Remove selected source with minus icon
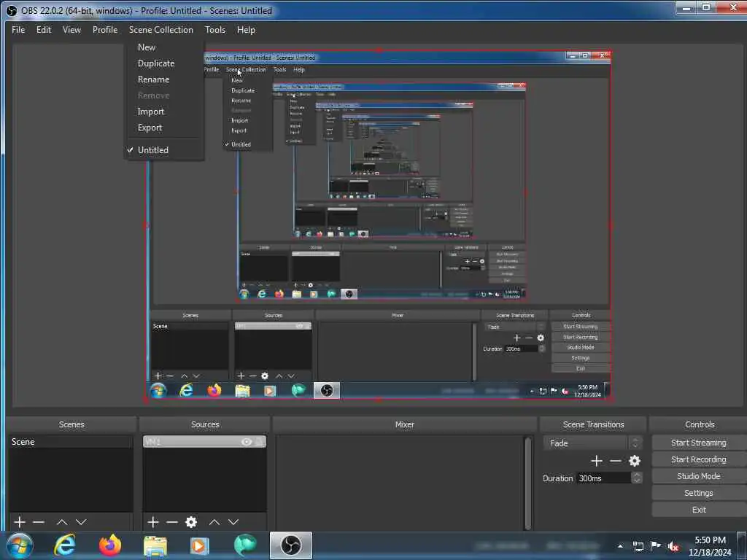The image size is (747, 560). tap(172, 522)
